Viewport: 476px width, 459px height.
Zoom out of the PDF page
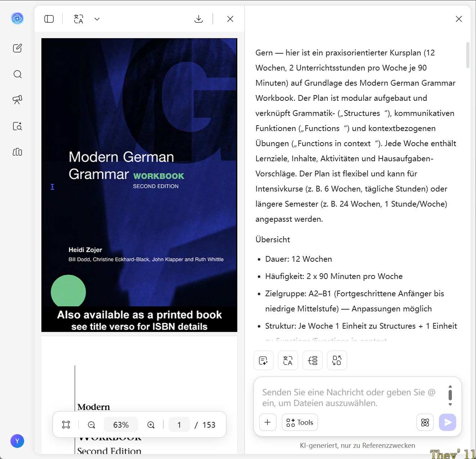(x=91, y=425)
